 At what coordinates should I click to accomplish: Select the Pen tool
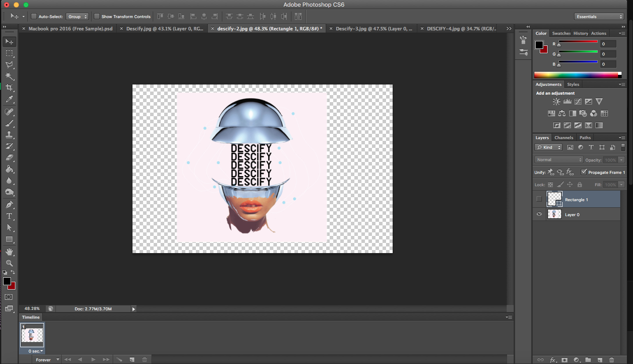(9, 205)
